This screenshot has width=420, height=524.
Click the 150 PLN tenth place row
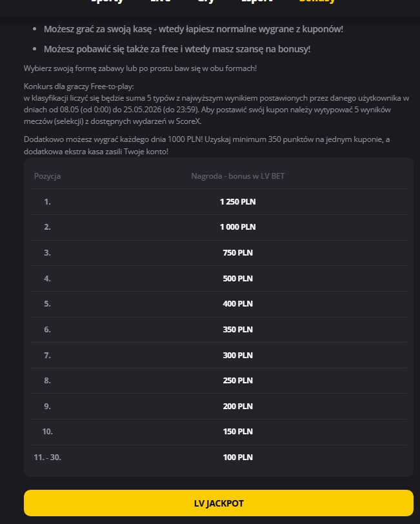click(219, 432)
